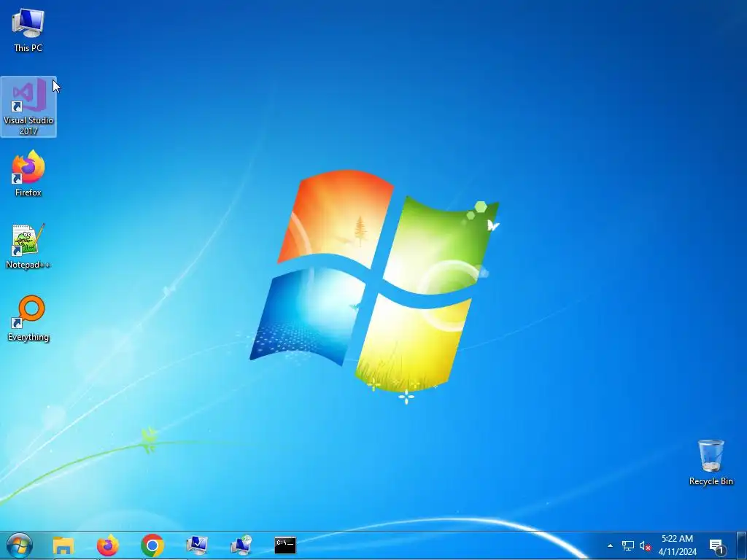Open the monitor with checkmark taskbar icon
Viewport: 747px width, 560px height.
(x=197, y=545)
